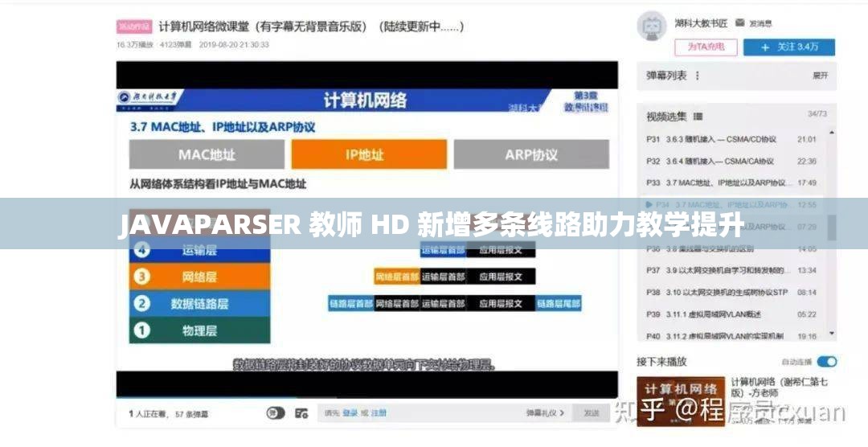Click the send message envelope icon
868x447 pixels.
[x=739, y=23]
